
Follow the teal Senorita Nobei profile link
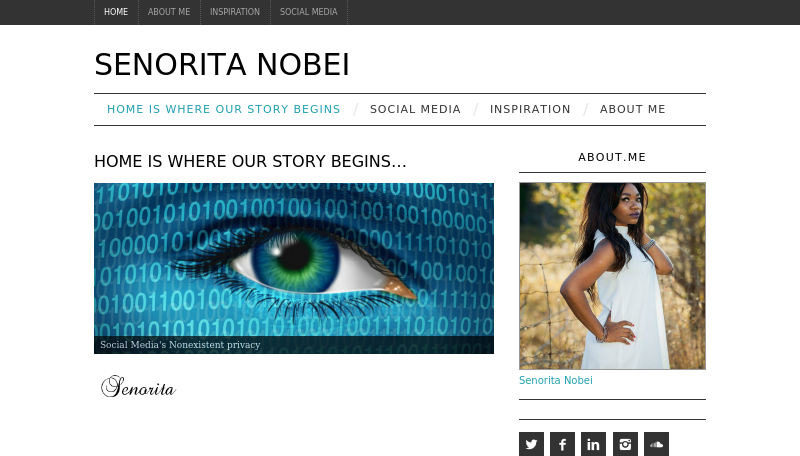click(x=556, y=380)
